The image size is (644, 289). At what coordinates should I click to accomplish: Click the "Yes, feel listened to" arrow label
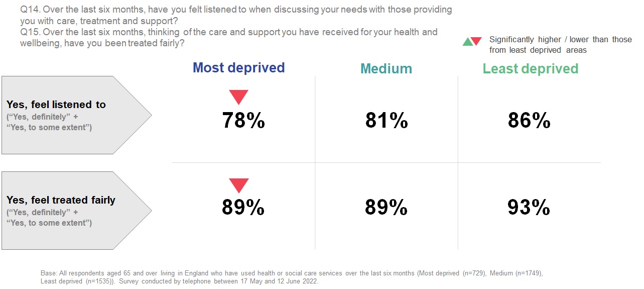click(x=56, y=105)
